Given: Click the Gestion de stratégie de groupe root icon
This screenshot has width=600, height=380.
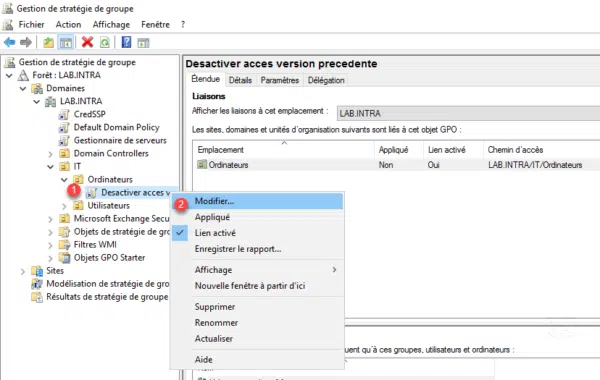Looking at the screenshot, I should (9, 62).
